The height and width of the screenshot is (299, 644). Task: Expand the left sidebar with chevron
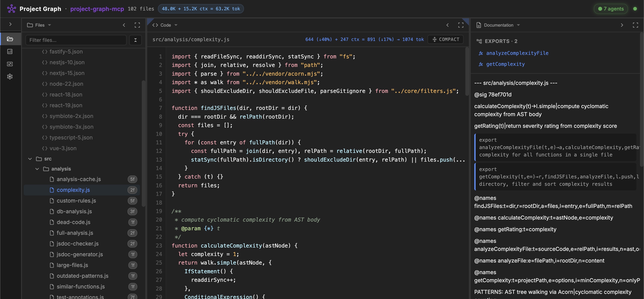[x=10, y=24]
